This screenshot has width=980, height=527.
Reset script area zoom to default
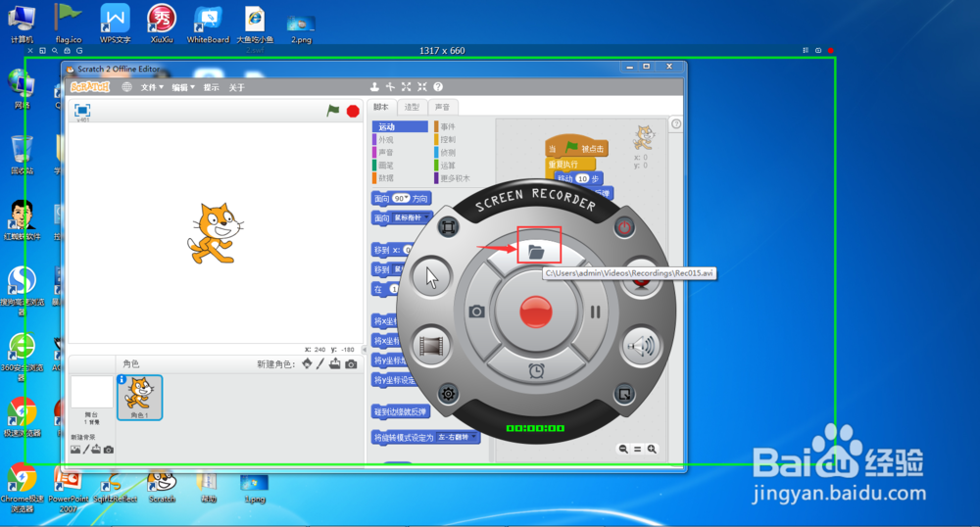coord(638,449)
